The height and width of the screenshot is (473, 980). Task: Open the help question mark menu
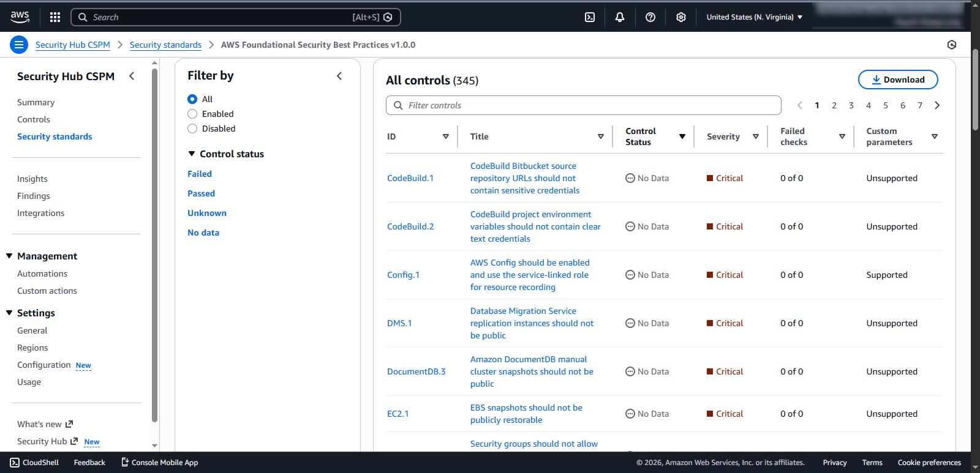pyautogui.click(x=650, y=17)
